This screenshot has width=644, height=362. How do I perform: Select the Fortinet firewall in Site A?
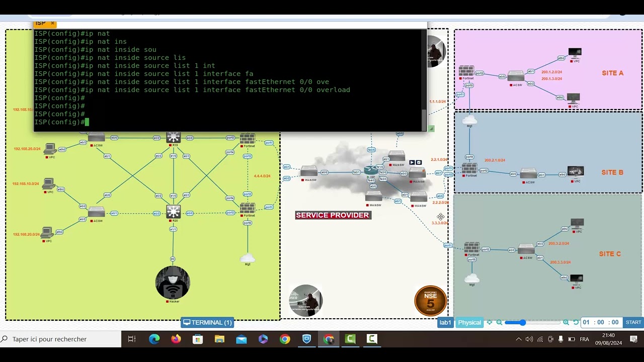[x=466, y=71]
